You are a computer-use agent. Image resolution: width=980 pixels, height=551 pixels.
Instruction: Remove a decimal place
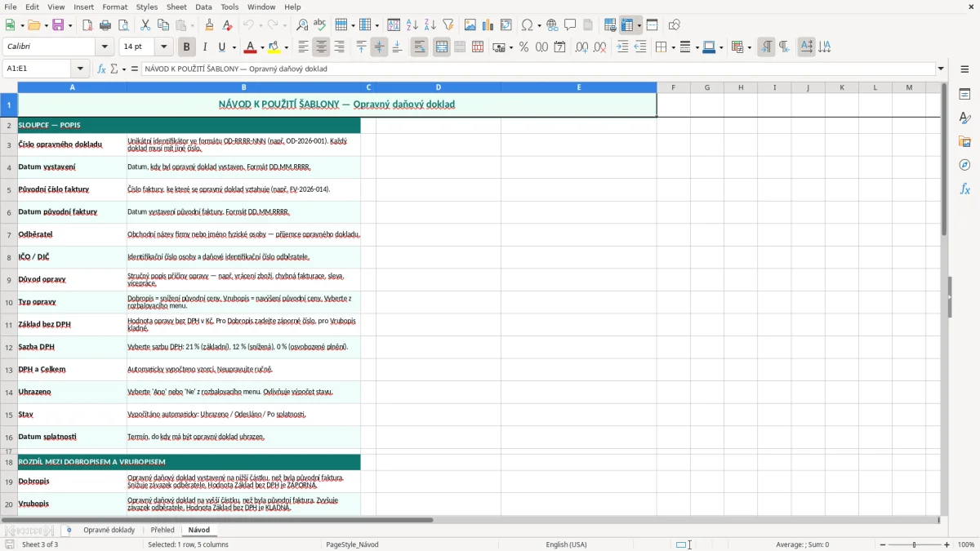pyautogui.click(x=599, y=47)
